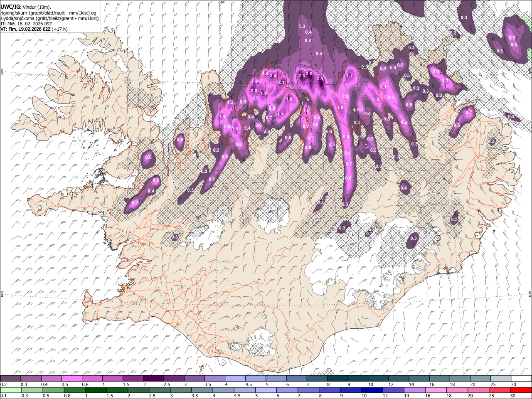Select darkest purple upper swatch between 2 and 2.5
Image resolution: width=532 pixels, height=399 pixels.
tap(153, 379)
